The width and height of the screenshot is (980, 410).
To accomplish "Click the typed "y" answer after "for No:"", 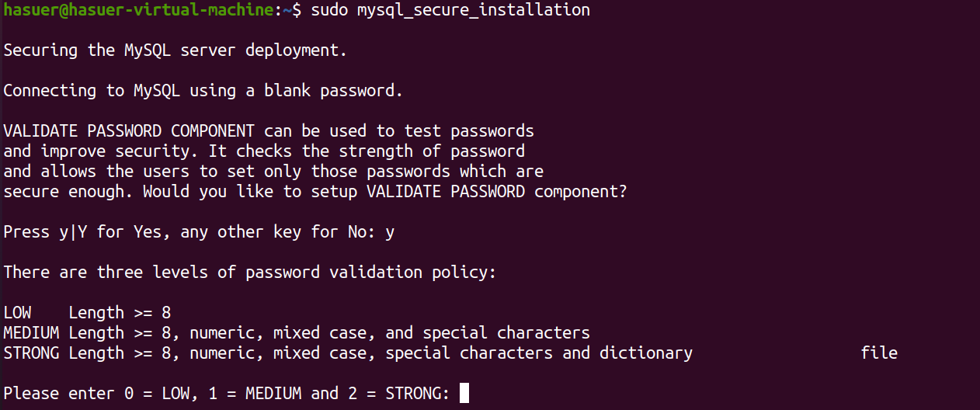I will (x=390, y=232).
